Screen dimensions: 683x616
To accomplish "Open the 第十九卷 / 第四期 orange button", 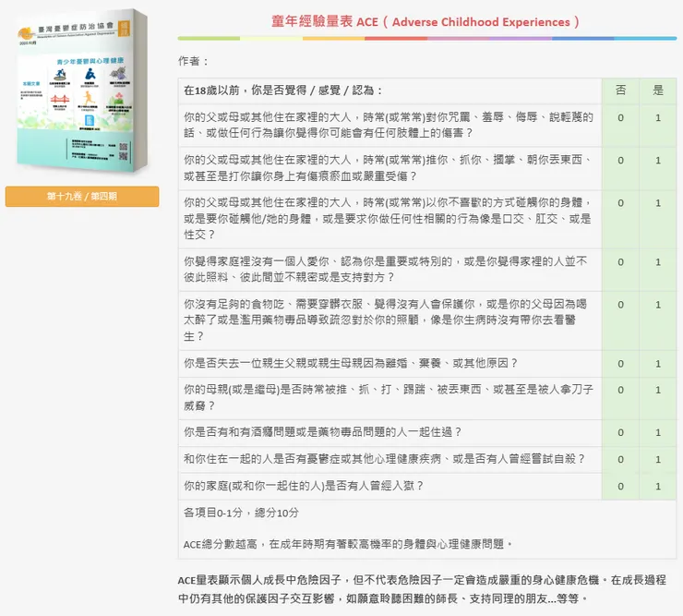I will pyautogui.click(x=82, y=196).
